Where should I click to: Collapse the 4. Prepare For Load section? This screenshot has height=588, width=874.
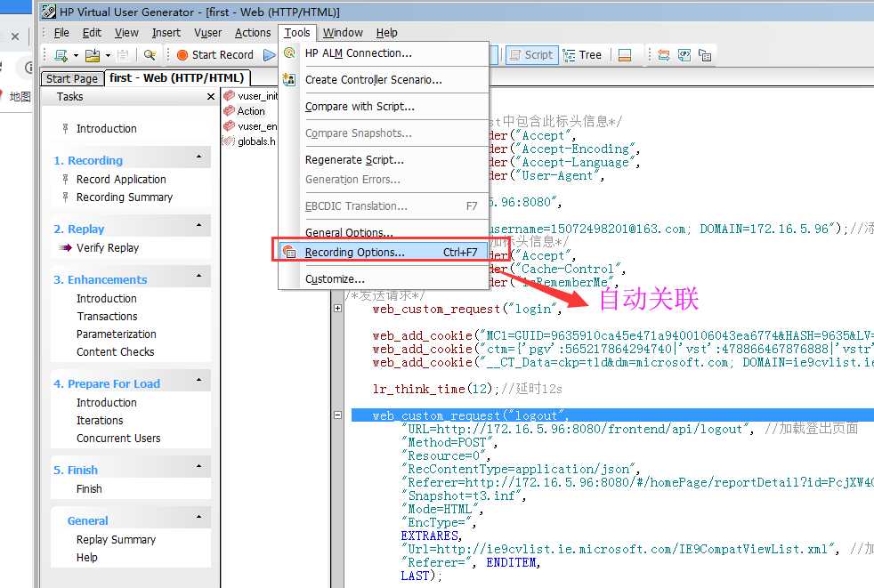199,380
